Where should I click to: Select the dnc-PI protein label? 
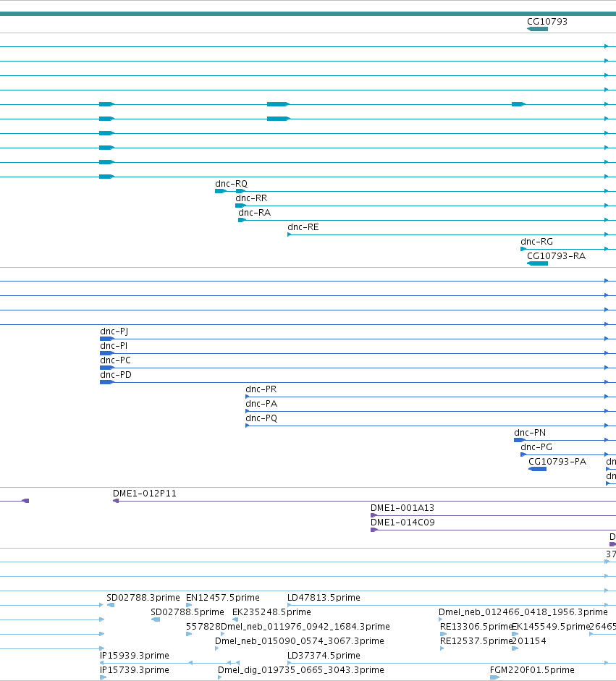click(x=114, y=346)
